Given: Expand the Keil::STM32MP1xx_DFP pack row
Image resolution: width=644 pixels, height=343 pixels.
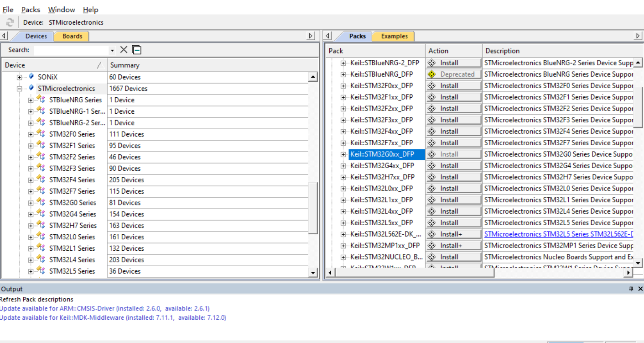Looking at the screenshot, I should (343, 246).
